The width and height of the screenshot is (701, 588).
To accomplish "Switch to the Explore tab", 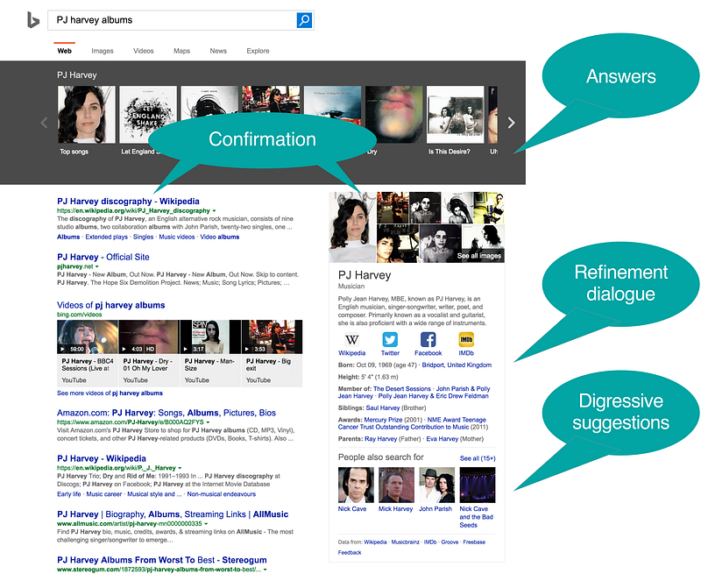I will 258,51.
